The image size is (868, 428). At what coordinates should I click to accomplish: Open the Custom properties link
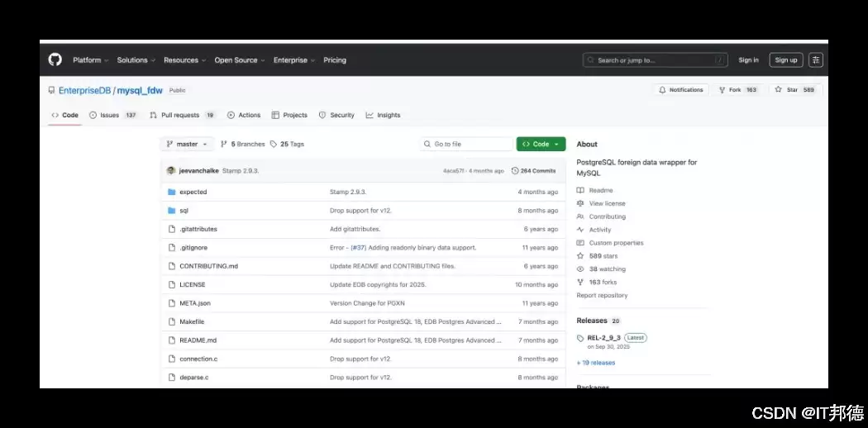point(610,243)
